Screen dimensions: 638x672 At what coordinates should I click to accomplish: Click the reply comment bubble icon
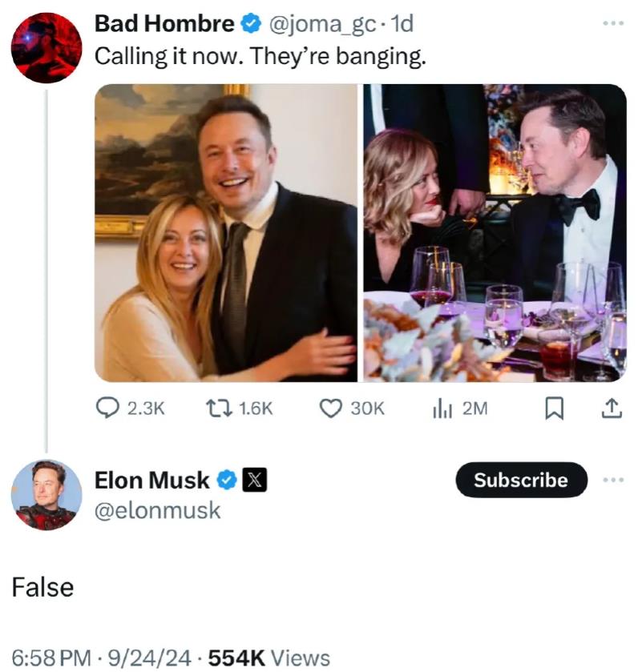107,408
